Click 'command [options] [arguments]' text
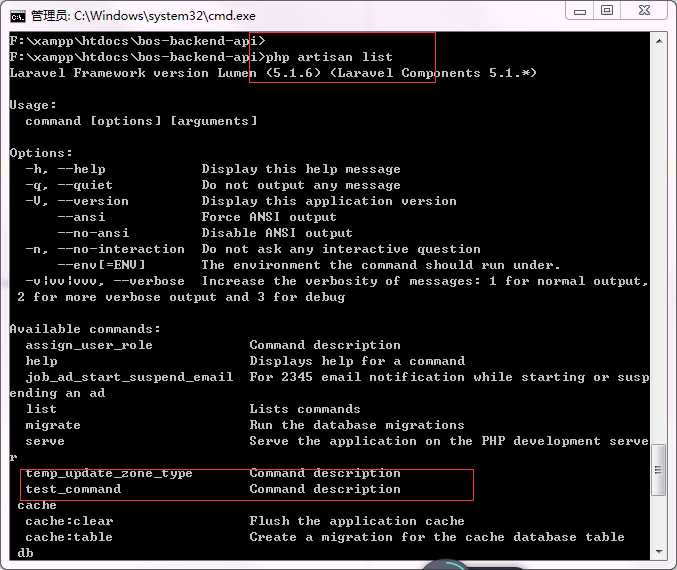 tap(141, 121)
